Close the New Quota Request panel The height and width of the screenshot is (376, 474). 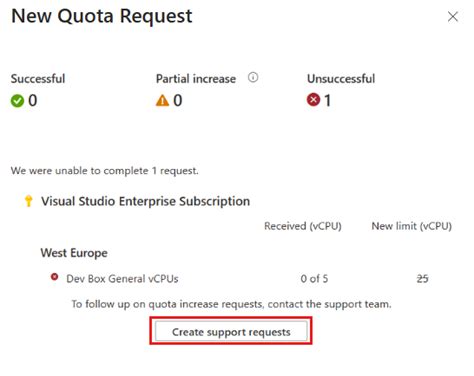[x=453, y=16]
